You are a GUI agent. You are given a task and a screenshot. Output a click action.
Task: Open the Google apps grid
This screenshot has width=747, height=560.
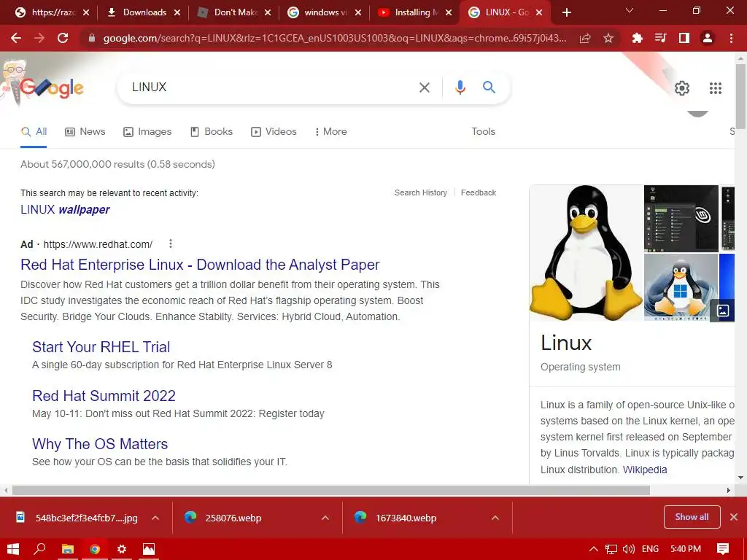click(716, 87)
